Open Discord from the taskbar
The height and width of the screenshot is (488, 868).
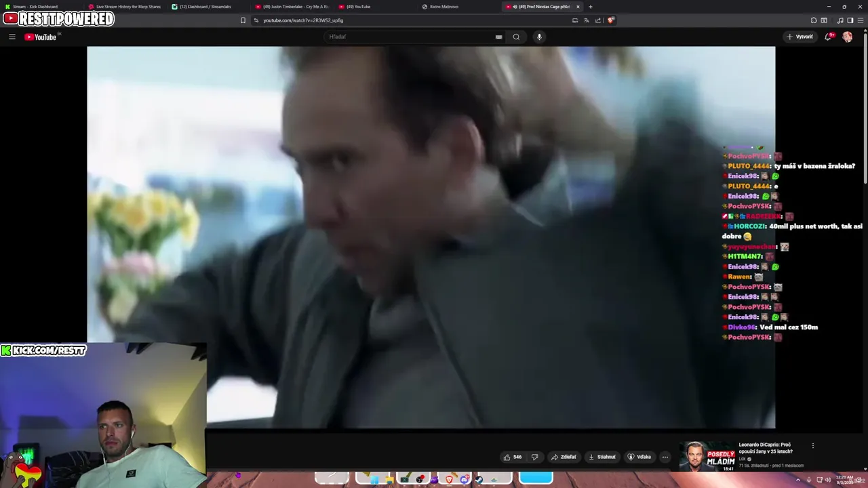pyautogui.click(x=465, y=480)
